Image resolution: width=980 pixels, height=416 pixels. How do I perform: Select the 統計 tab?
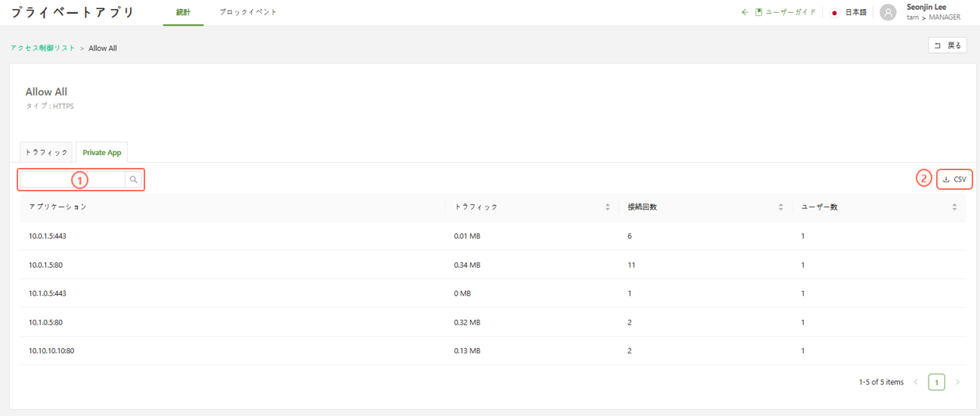183,13
